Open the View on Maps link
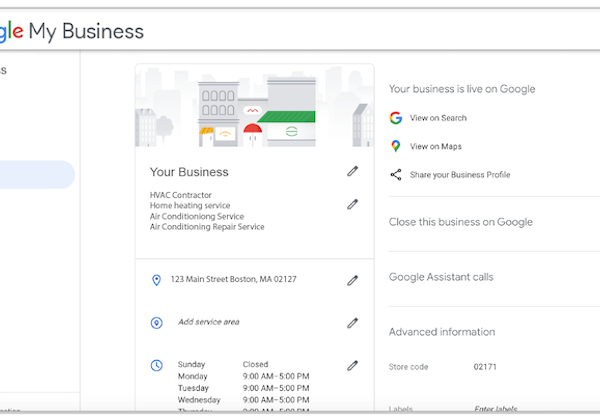The image size is (600, 419). [x=435, y=147]
